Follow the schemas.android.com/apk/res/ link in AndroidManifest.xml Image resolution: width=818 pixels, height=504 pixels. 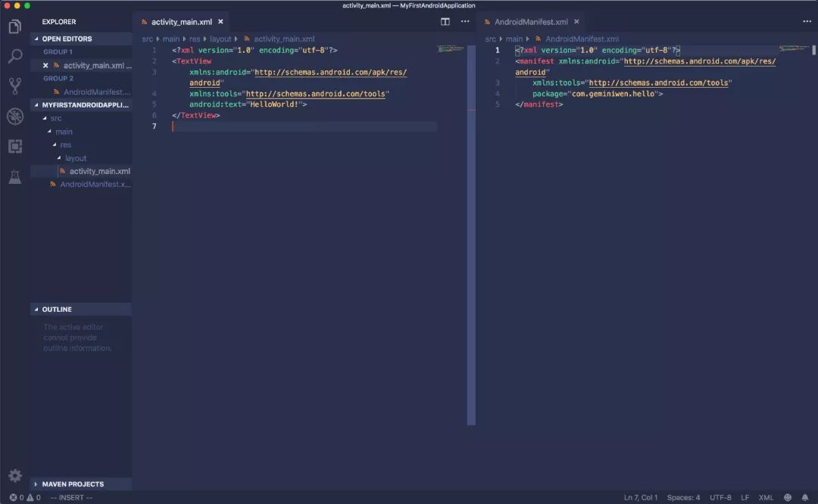700,61
